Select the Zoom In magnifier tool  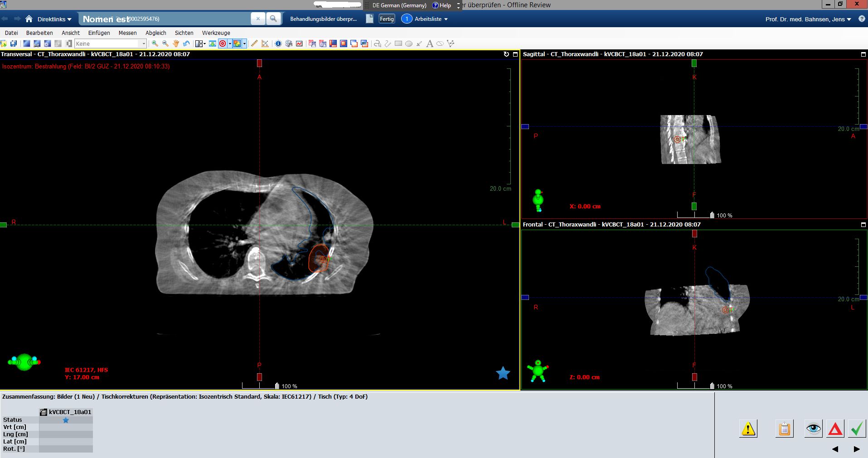pos(155,43)
